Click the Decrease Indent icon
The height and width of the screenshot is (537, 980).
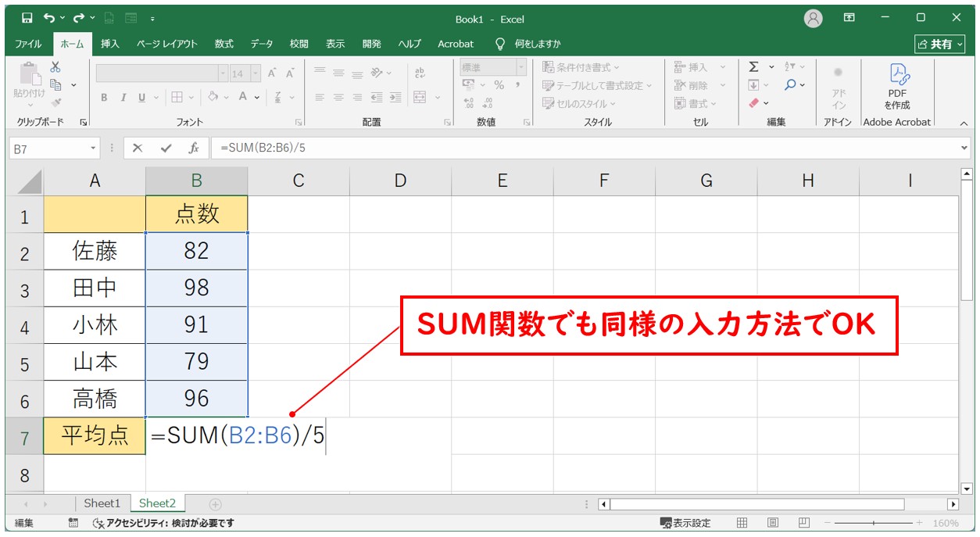click(377, 98)
